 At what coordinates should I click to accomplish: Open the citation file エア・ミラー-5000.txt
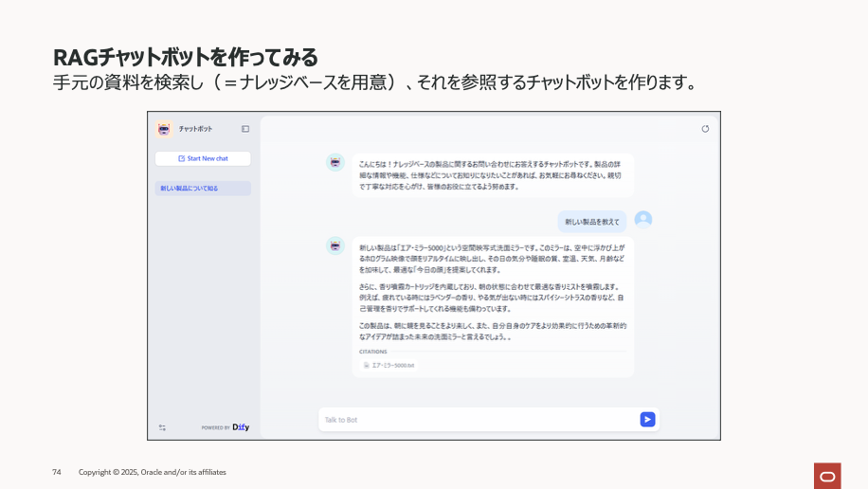[389, 366]
